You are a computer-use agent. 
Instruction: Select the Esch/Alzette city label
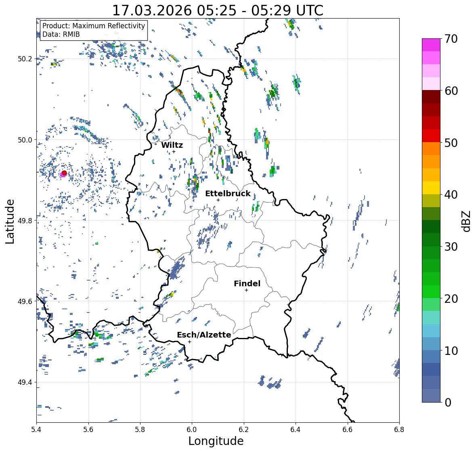tap(204, 335)
